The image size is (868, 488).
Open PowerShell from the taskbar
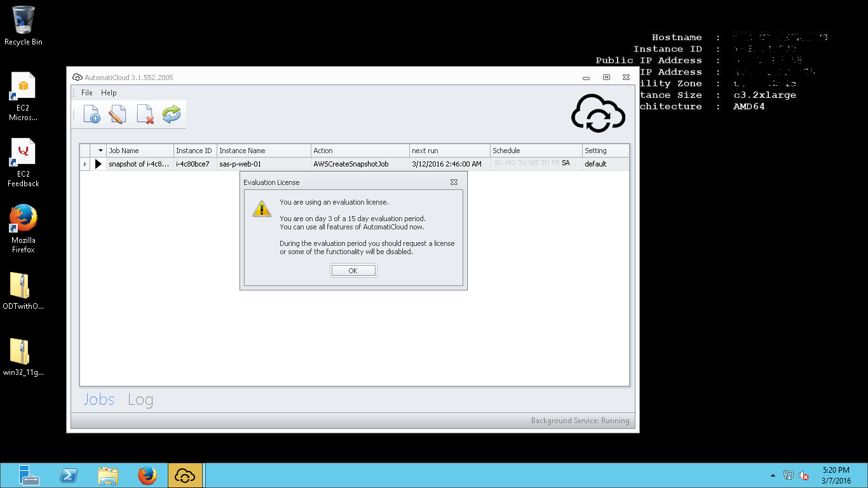click(x=69, y=475)
